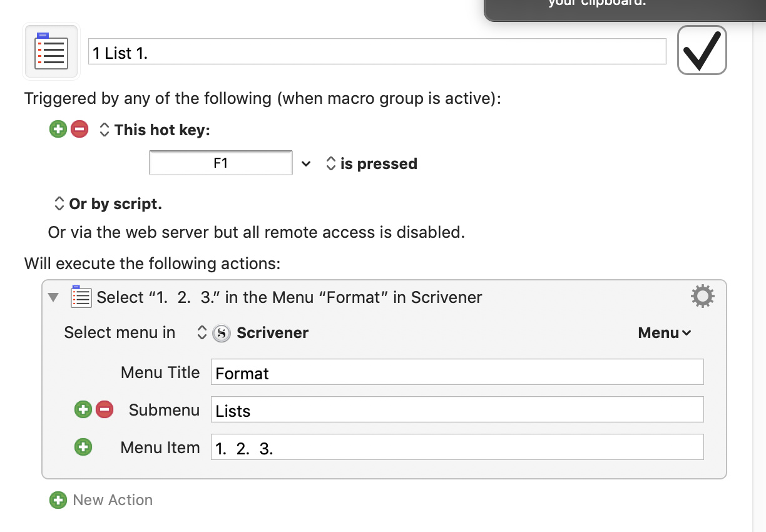Click the macro icon image well

coord(51,52)
